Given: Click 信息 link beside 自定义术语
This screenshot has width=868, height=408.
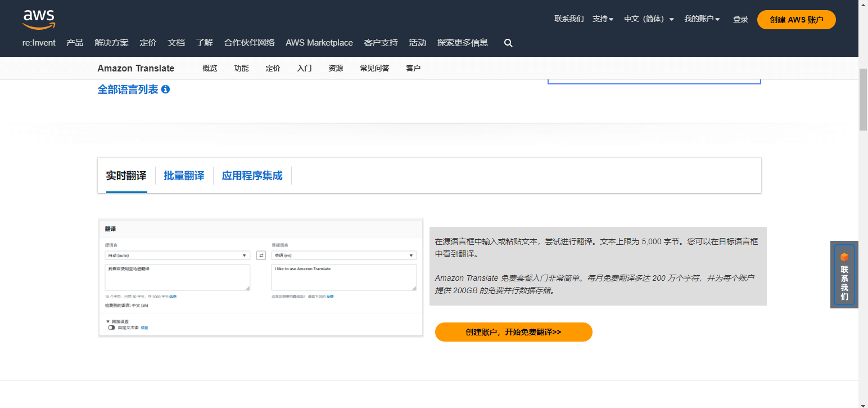Looking at the screenshot, I should [x=144, y=328].
